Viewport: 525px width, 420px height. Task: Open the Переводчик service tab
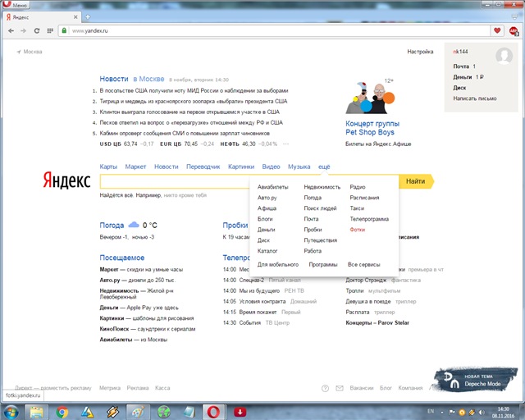pos(203,167)
